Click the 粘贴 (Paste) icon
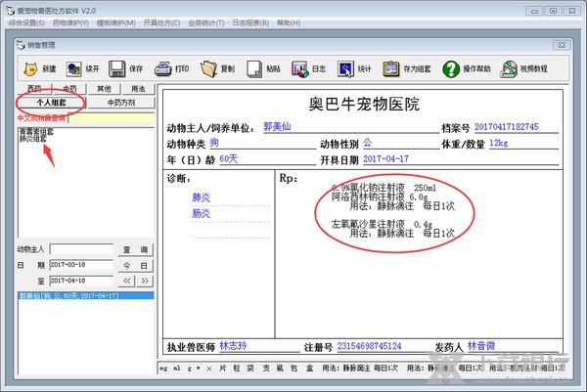The height and width of the screenshot is (392, 587). (254, 69)
